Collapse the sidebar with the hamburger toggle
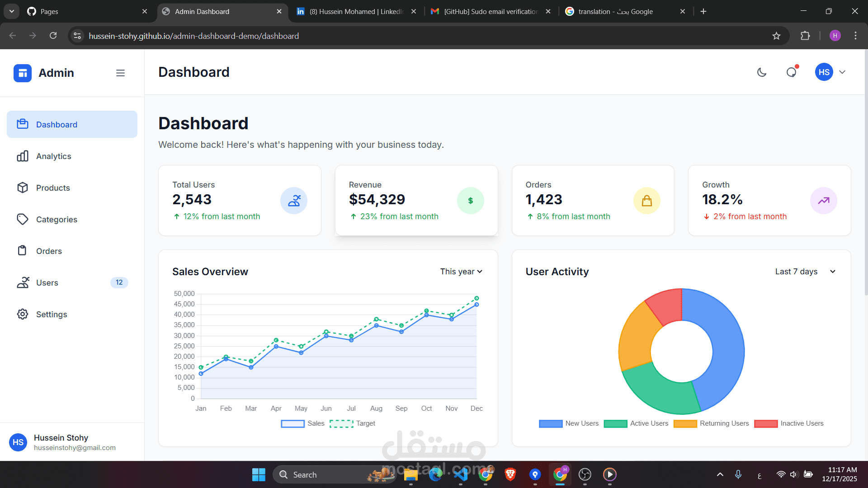The image size is (868, 488). pyautogui.click(x=120, y=73)
